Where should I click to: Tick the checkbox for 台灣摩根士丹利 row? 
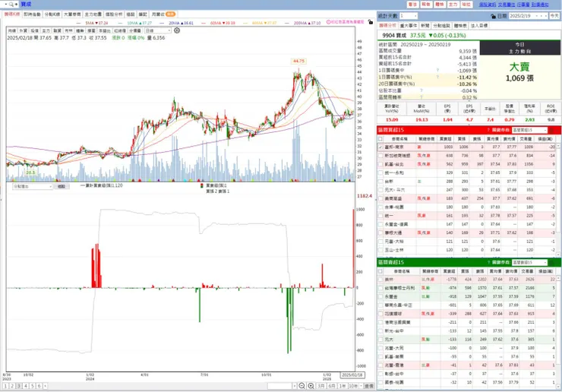(x=380, y=288)
